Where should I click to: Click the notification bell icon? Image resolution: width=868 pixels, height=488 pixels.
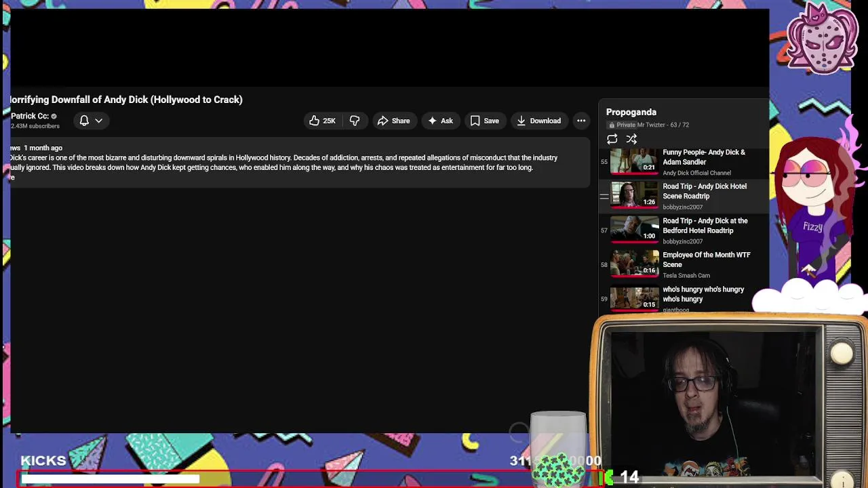click(84, 121)
